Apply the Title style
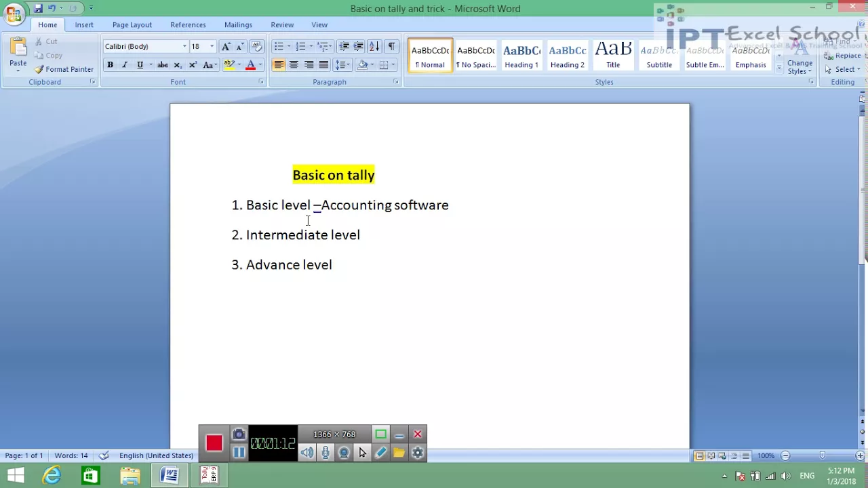This screenshot has width=868, height=488. pos(613,55)
